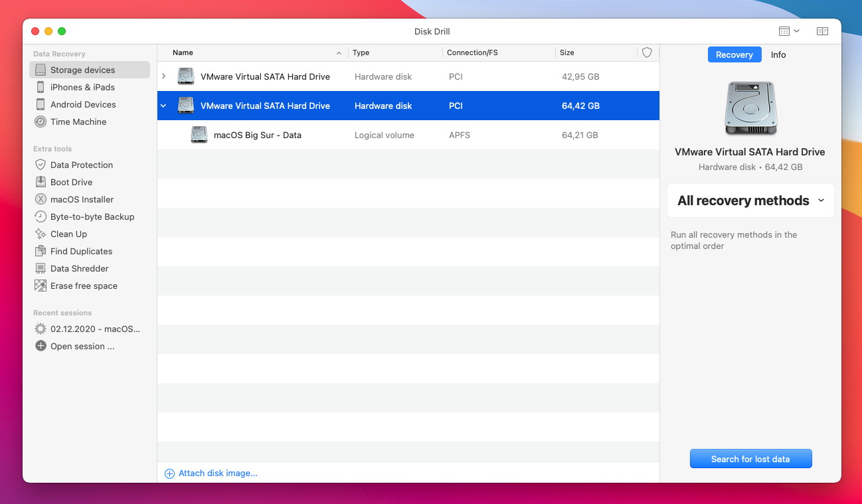Click the selected row's 64,42 GB size cell

[x=580, y=106]
